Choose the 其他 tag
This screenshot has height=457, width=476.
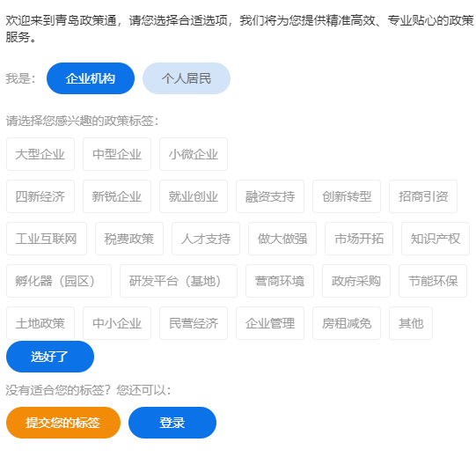tap(411, 323)
